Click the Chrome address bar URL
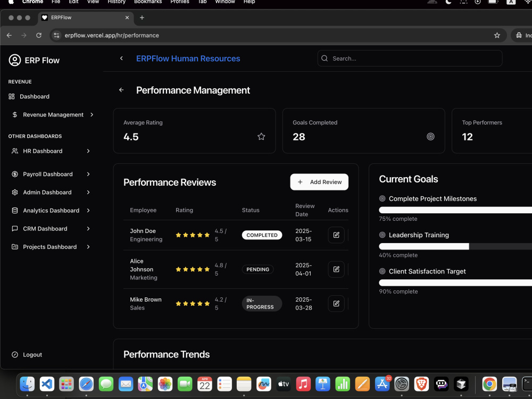This screenshot has height=399, width=532. (112, 35)
